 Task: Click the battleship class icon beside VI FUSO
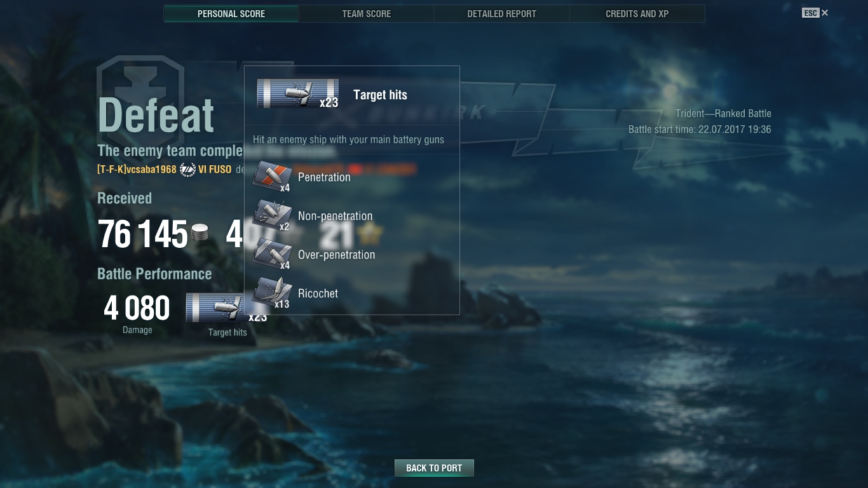(x=187, y=170)
